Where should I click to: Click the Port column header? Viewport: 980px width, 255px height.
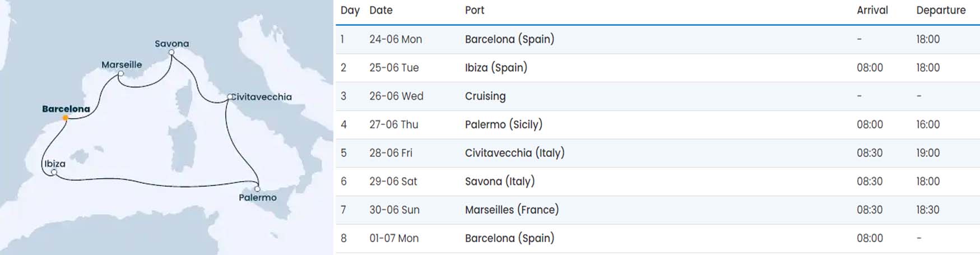475,10
